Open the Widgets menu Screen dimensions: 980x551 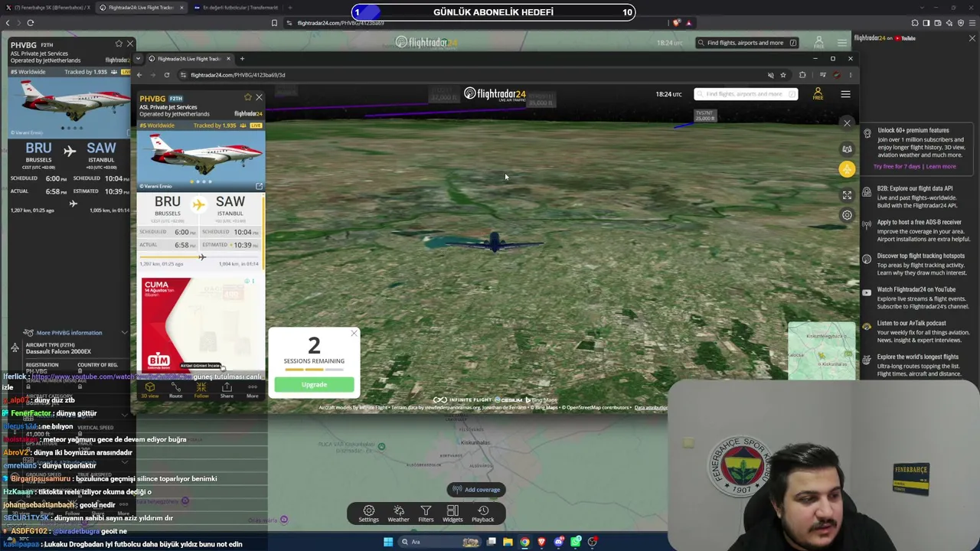pyautogui.click(x=452, y=514)
